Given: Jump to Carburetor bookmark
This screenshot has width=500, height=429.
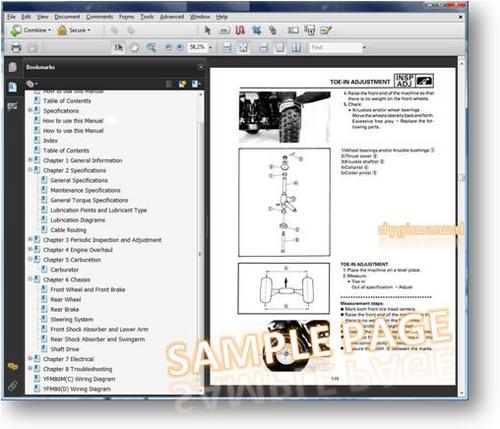Looking at the screenshot, I should point(65,270).
